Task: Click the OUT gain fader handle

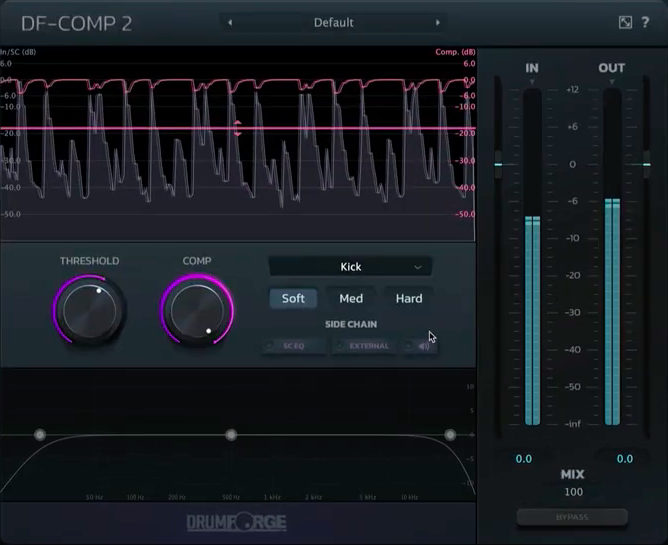Action: click(647, 164)
